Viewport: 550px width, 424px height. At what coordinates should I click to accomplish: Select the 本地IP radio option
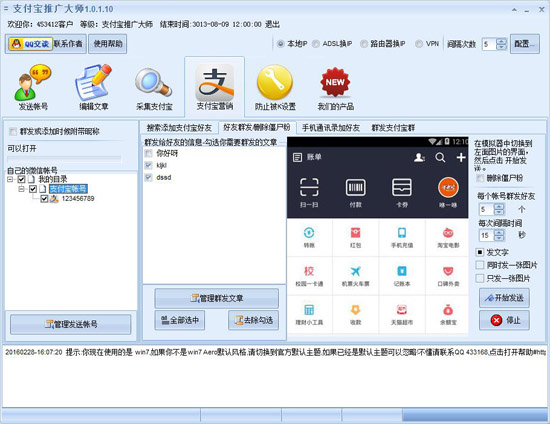coord(280,44)
